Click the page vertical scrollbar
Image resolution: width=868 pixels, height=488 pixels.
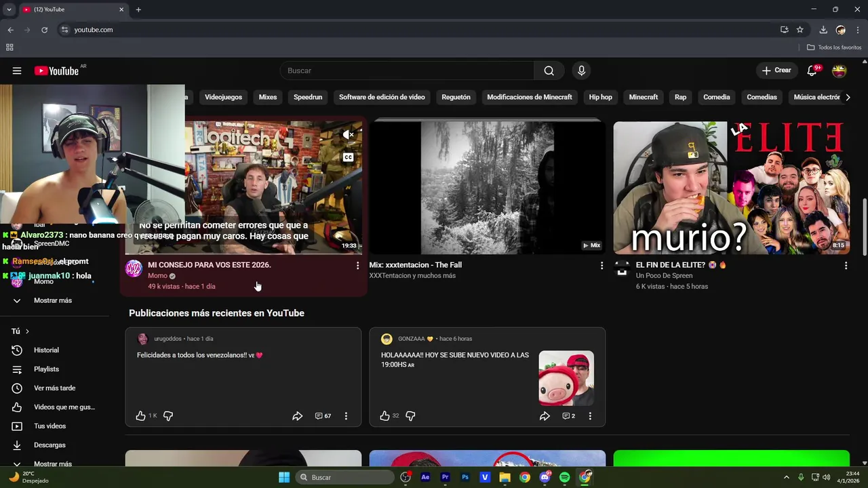tap(864, 227)
